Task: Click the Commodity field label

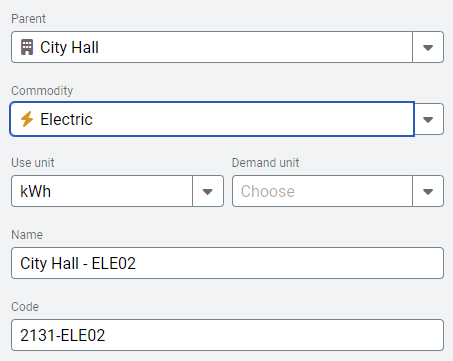Action: pyautogui.click(x=42, y=91)
